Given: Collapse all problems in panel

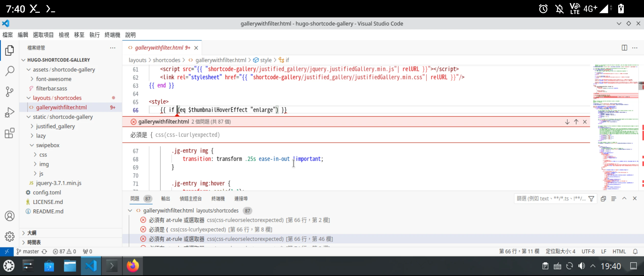Looking at the screenshot, I should click(x=603, y=199).
